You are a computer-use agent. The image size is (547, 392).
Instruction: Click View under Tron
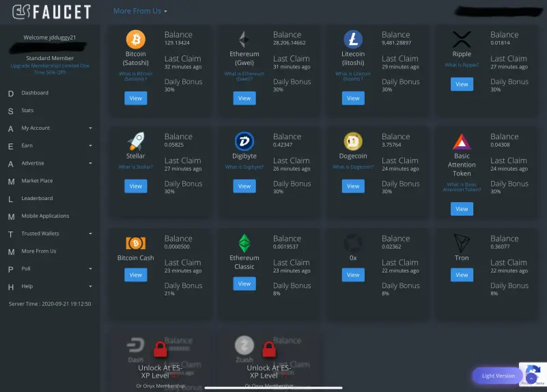462,275
